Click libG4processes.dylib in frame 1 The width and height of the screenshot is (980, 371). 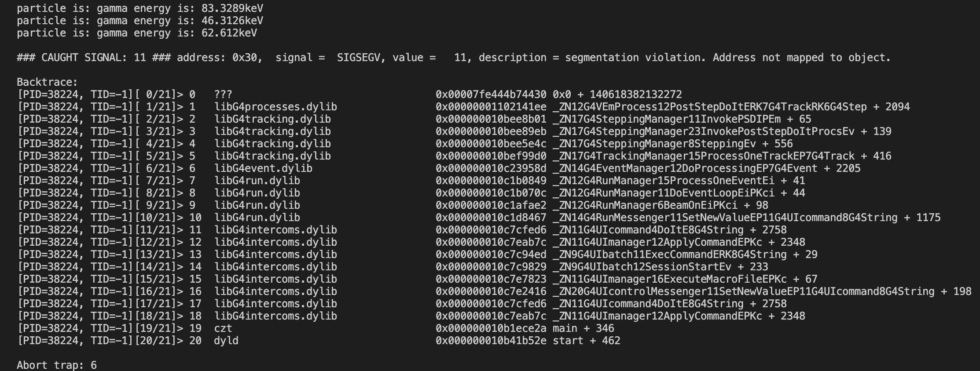(x=275, y=107)
